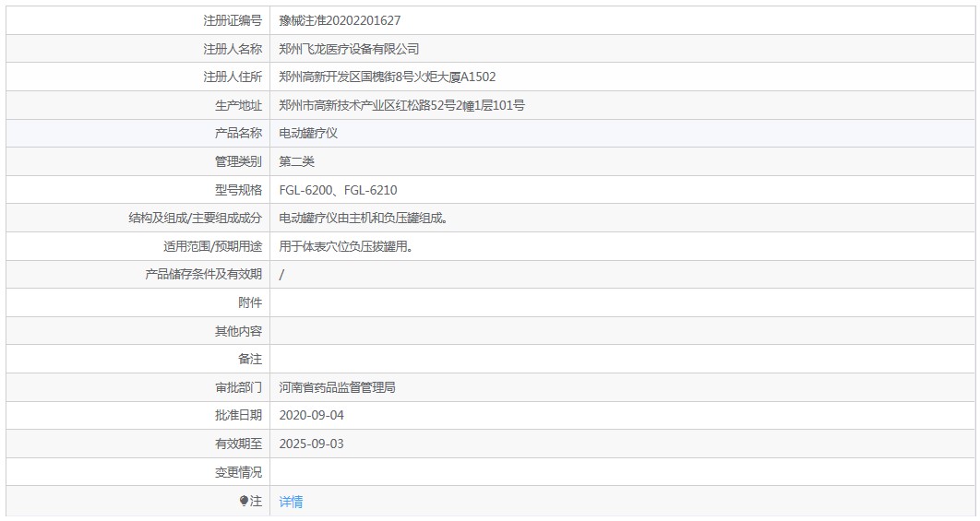Click the 产品储存条件及有效期 label
Image resolution: width=980 pixels, height=521 pixels.
pos(203,274)
